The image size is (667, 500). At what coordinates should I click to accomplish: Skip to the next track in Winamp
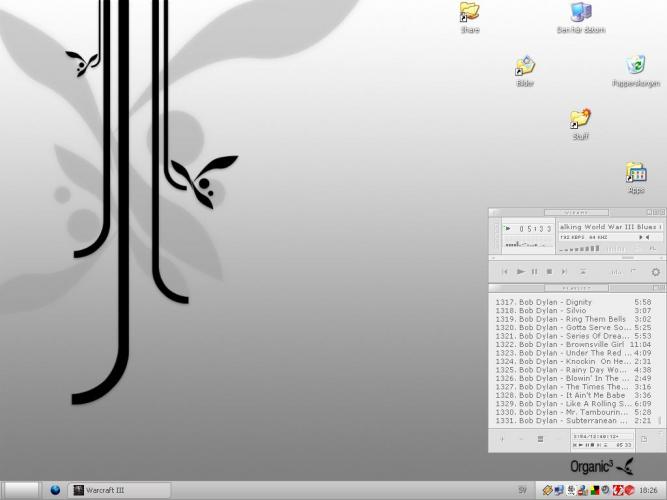(x=564, y=271)
